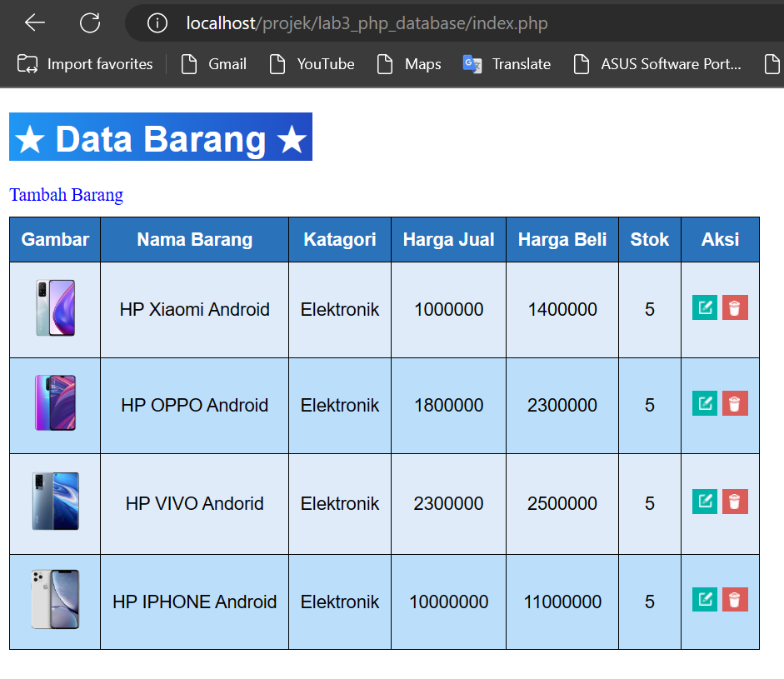Screen dimensions: 784x679
Task: Open the site information icon in the address bar
Action: [157, 22]
